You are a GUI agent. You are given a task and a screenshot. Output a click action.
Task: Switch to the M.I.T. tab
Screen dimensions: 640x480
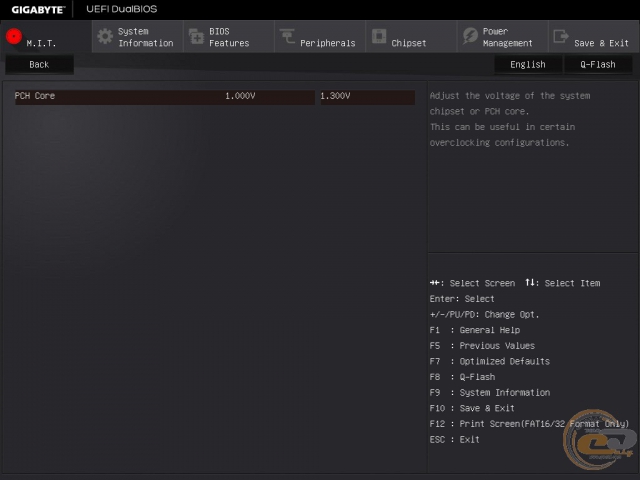click(x=42, y=44)
